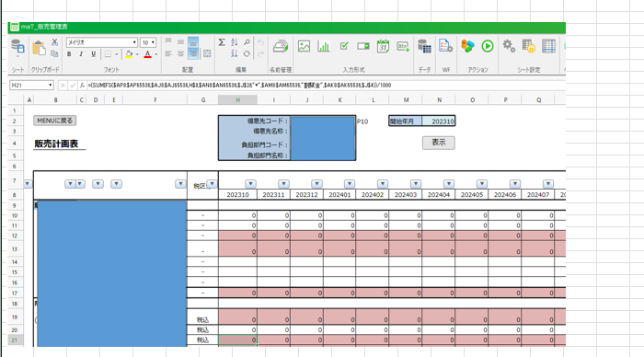Screen dimensions: 644x357
Task: Open the メイリオ font name dropdown
Action: pos(134,42)
